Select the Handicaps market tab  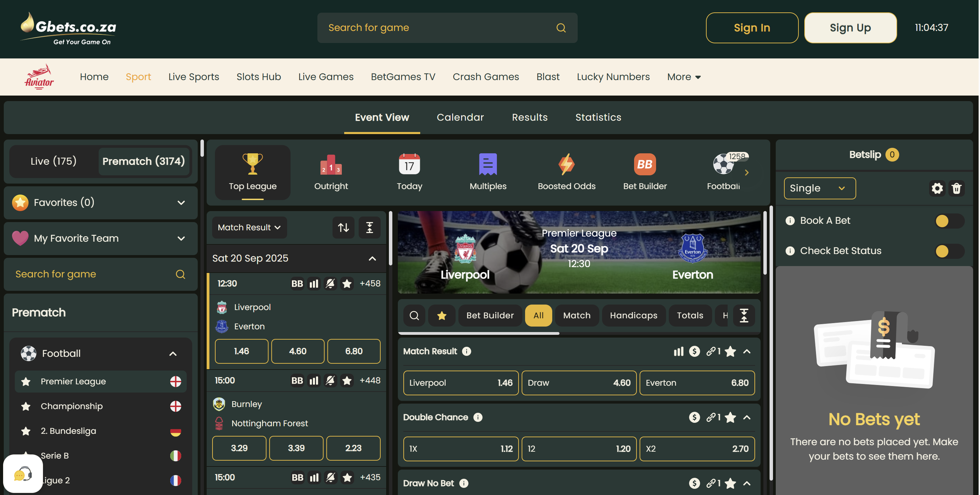[x=633, y=316]
